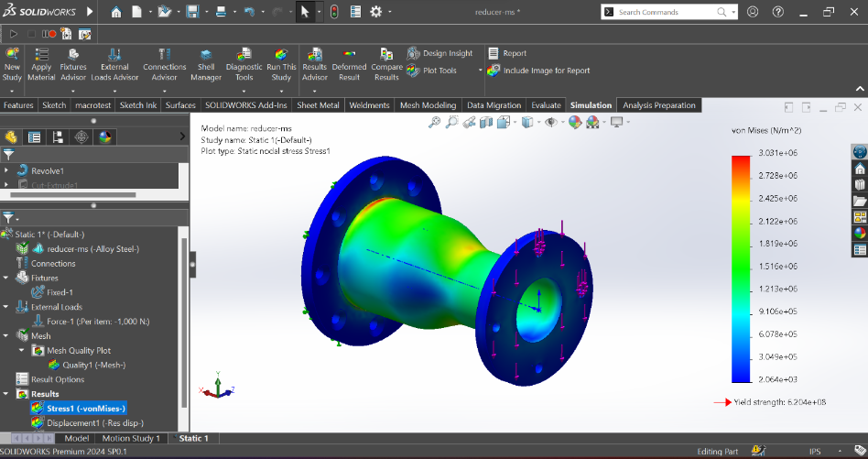The width and height of the screenshot is (868, 459).
Task: Toggle the Hide/Show Items eye icon
Action: click(x=551, y=122)
